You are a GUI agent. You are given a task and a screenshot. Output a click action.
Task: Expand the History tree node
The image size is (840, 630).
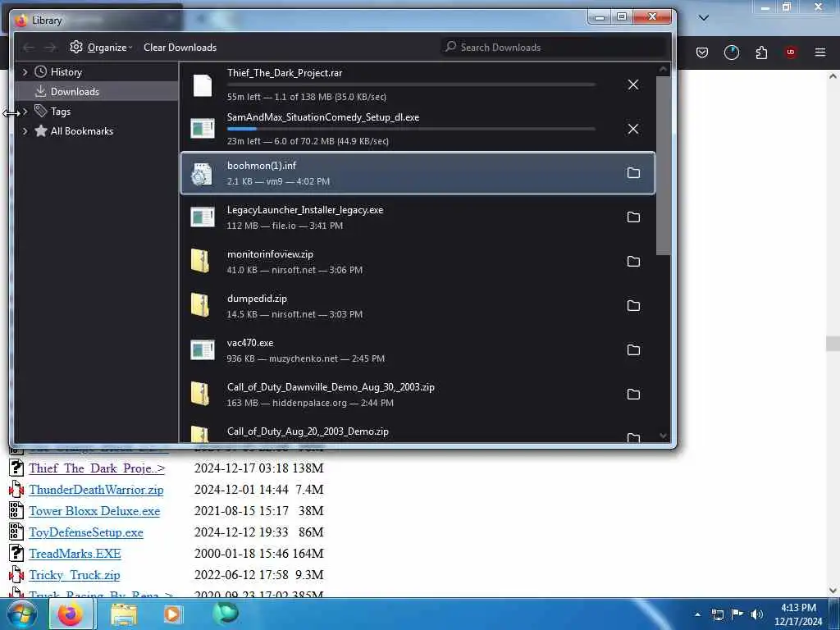[x=25, y=72]
